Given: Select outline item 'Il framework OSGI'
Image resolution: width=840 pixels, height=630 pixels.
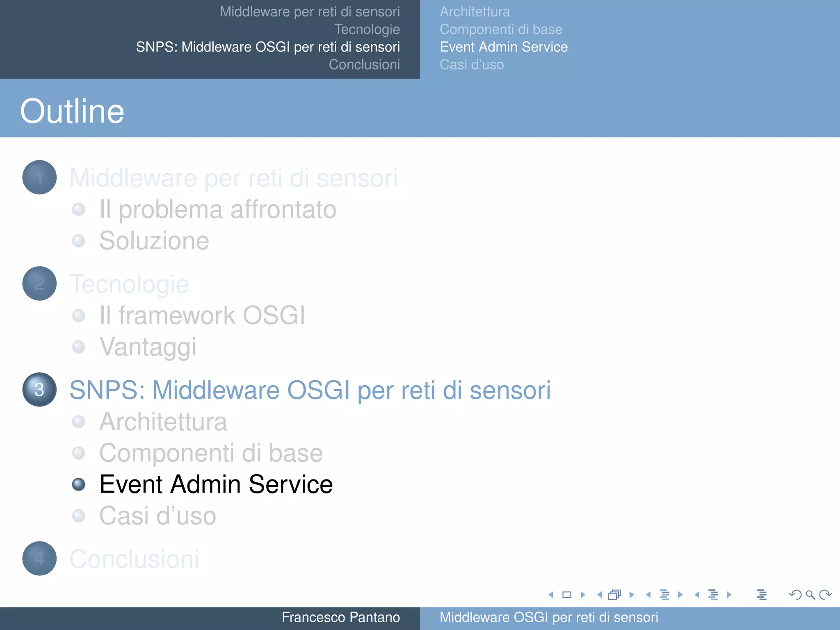Looking at the screenshot, I should coord(202,315).
